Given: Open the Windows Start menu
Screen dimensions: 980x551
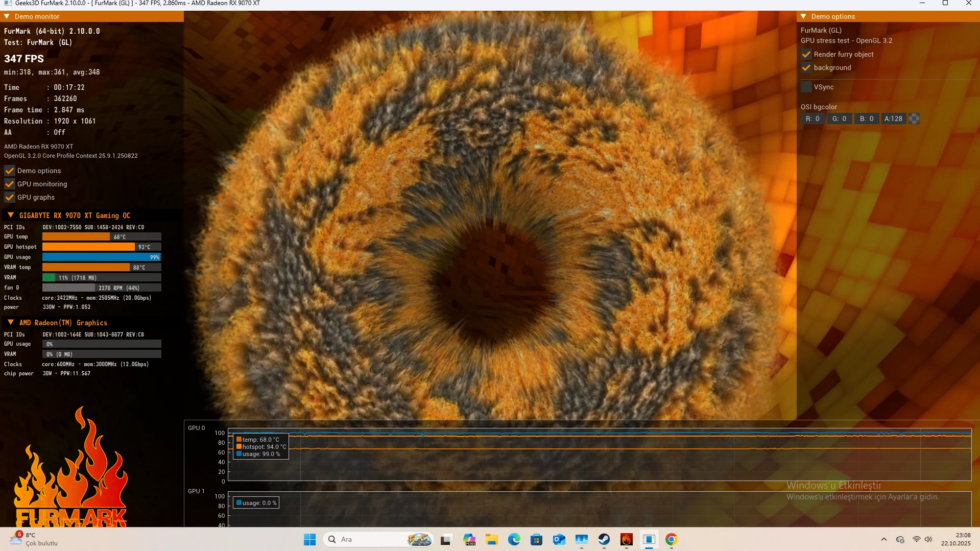Looking at the screenshot, I should [309, 539].
